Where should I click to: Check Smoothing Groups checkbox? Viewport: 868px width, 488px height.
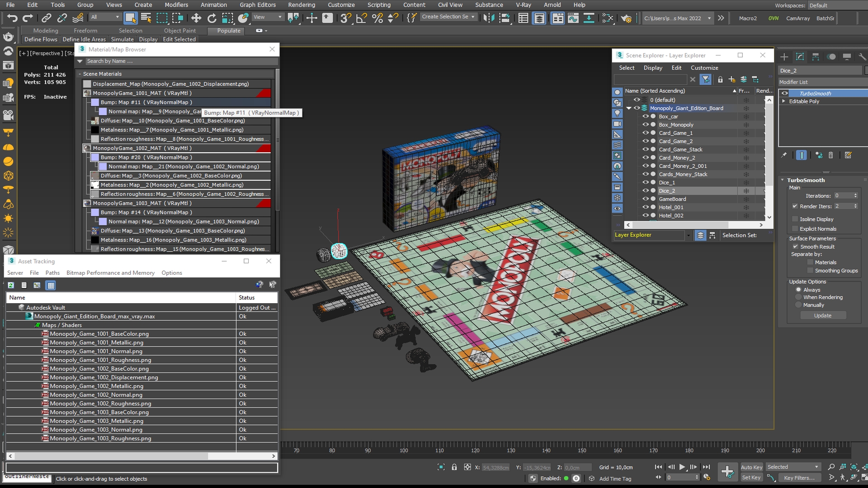(x=810, y=271)
